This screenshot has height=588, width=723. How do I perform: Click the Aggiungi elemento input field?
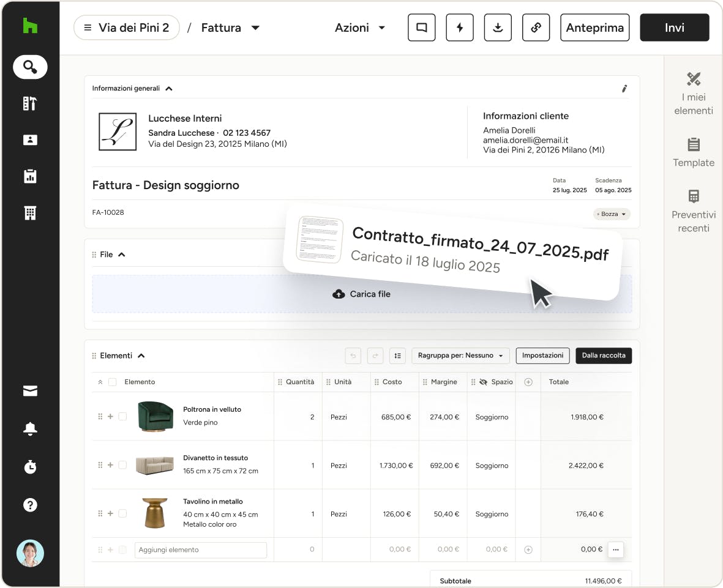coord(200,549)
